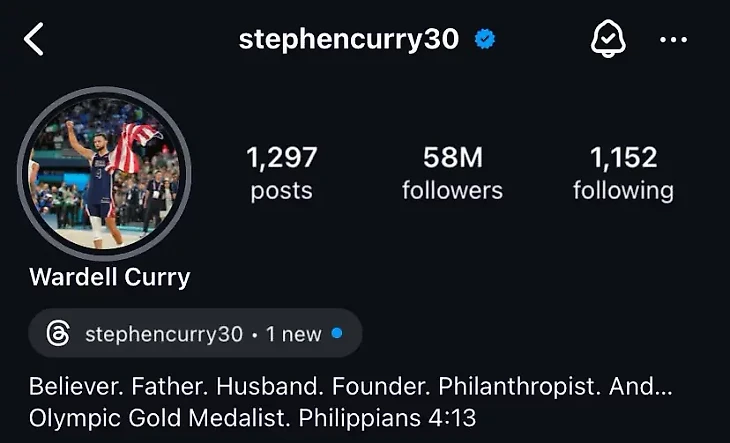Open the stephencurry30 Threads badge

pyautogui.click(x=195, y=333)
